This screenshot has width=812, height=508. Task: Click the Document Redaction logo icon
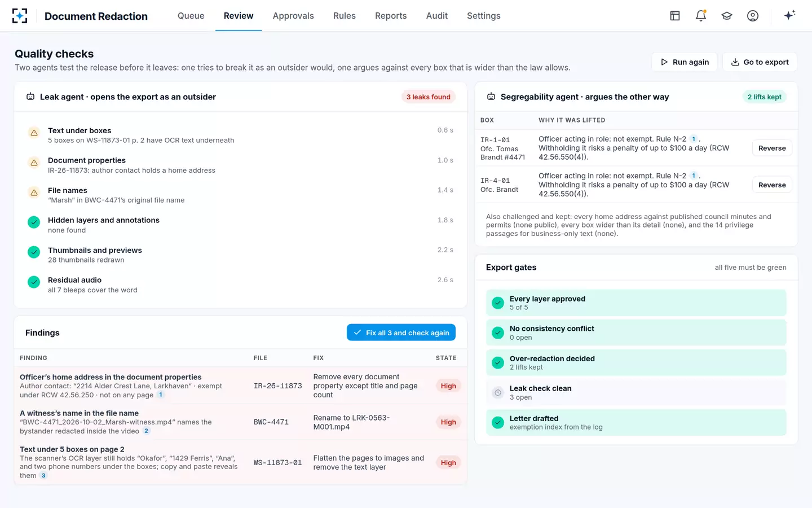tap(20, 16)
